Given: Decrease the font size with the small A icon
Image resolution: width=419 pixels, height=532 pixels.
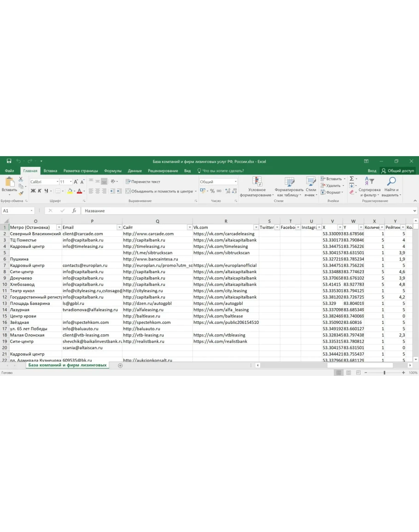Looking at the screenshot, I should [82, 182].
